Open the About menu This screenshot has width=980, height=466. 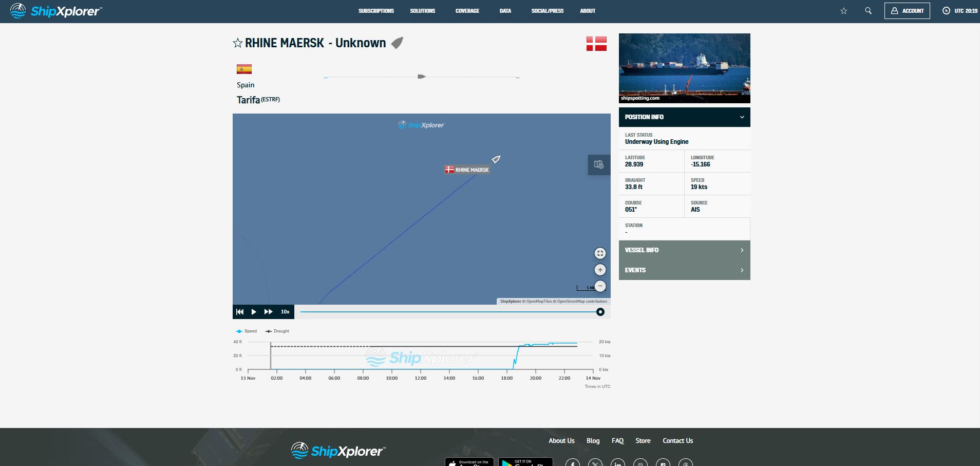tap(588, 11)
